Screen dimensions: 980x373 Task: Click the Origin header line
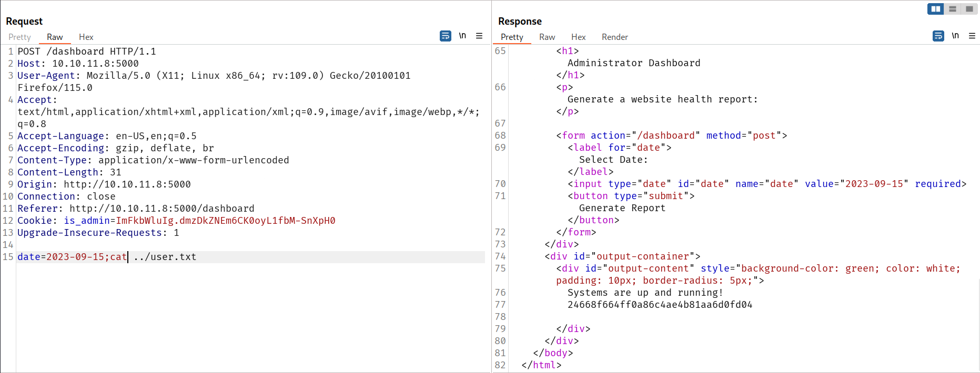(x=104, y=184)
